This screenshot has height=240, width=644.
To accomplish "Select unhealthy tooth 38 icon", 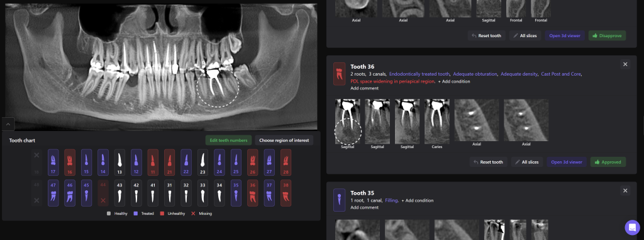I will point(286,193).
